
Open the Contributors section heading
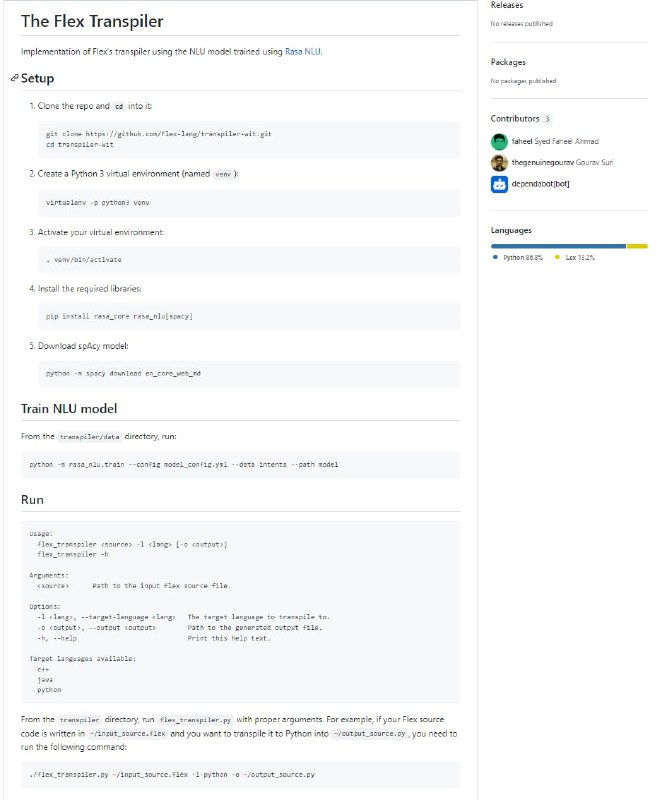point(514,119)
